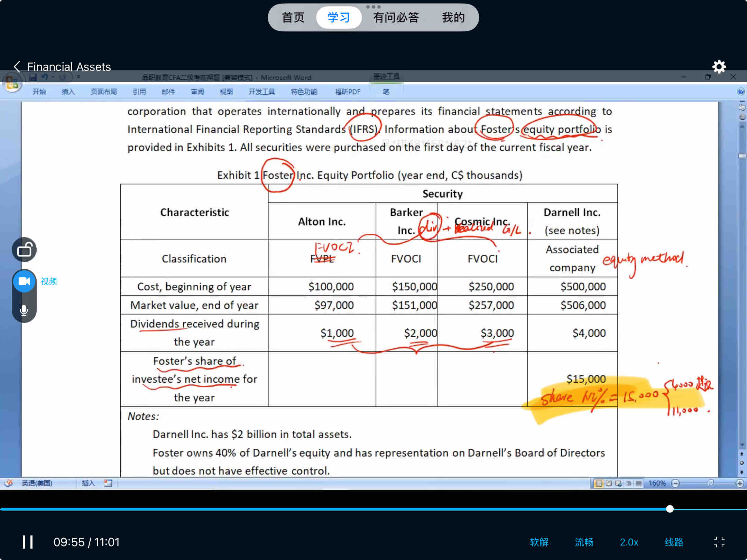Open the 开发工具 ribbon tab
This screenshot has width=747, height=560.
tap(262, 92)
